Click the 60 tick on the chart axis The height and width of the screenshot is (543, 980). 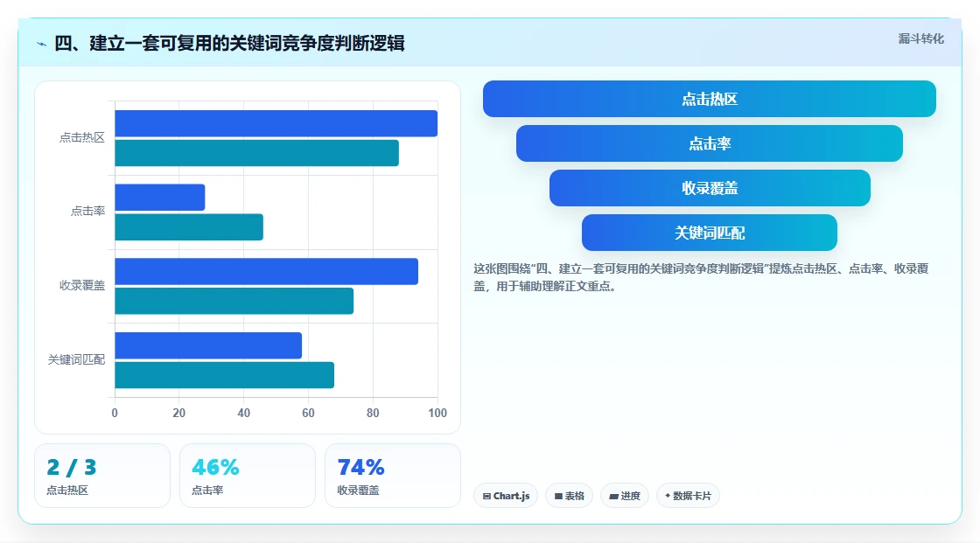[308, 413]
